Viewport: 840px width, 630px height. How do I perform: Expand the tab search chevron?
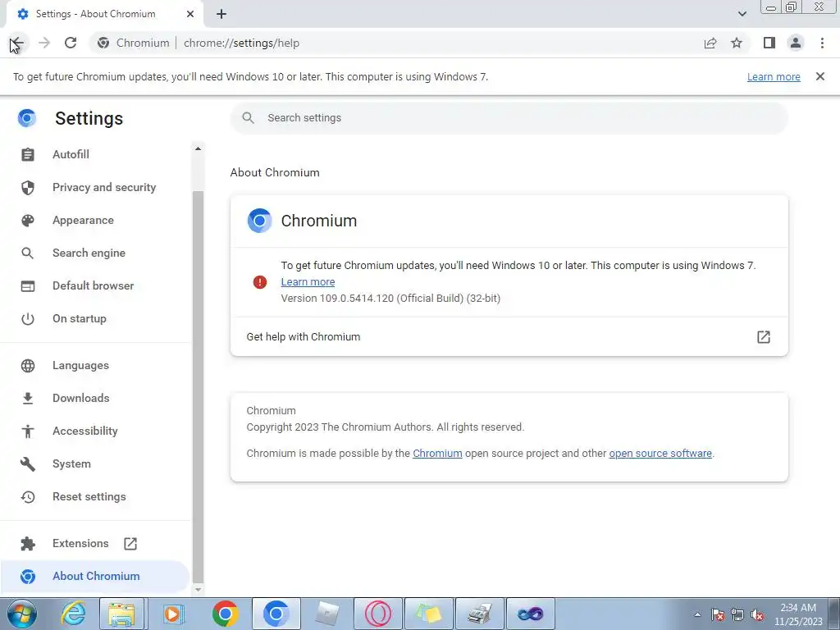pyautogui.click(x=742, y=14)
